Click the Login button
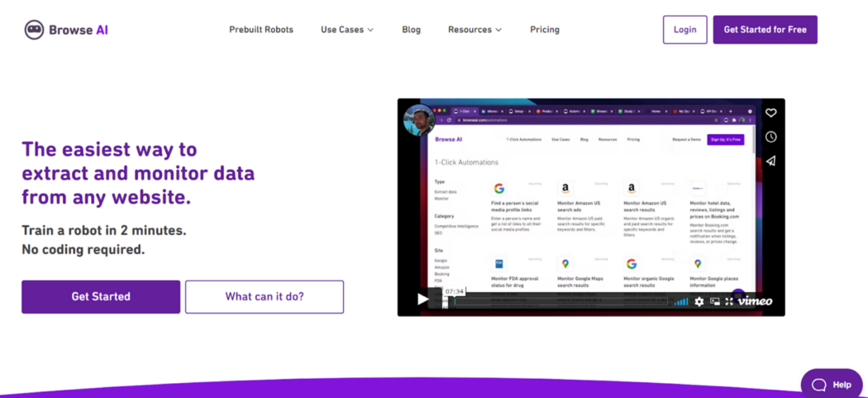This screenshot has height=398, width=868. click(684, 30)
